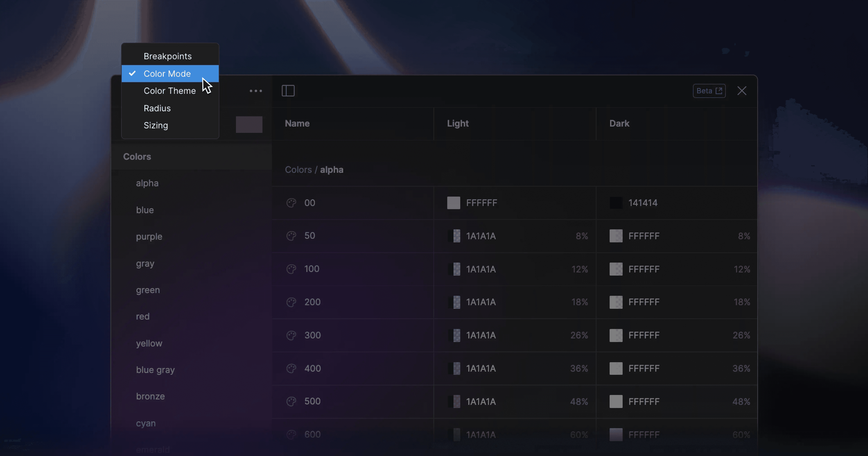Close the variables panel
868x456 pixels.
pos(742,91)
